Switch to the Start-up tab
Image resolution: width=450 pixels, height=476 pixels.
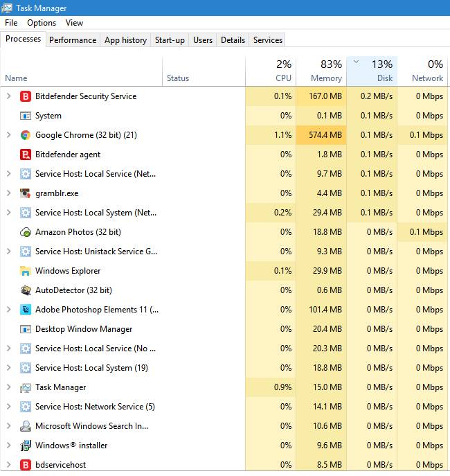click(170, 40)
